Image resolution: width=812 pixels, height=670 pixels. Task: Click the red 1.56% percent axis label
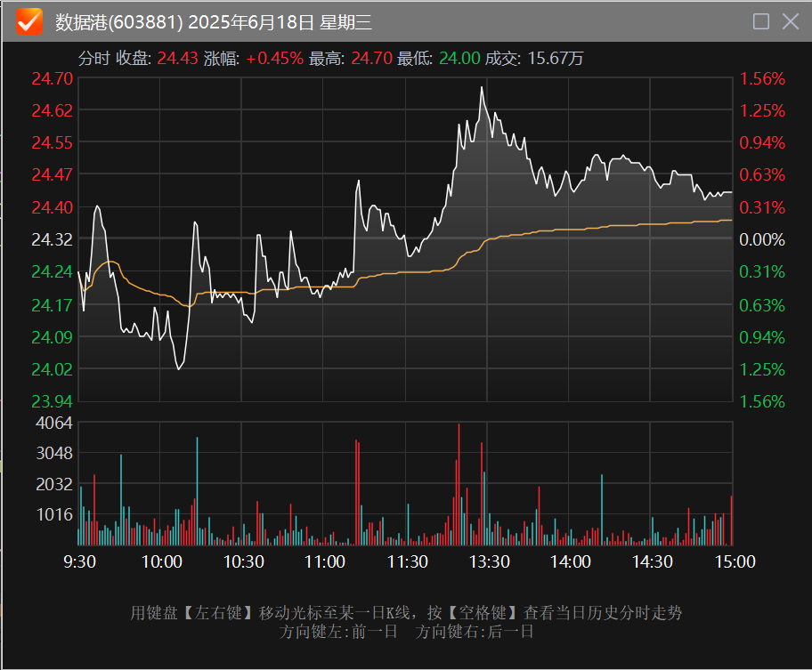click(x=762, y=78)
